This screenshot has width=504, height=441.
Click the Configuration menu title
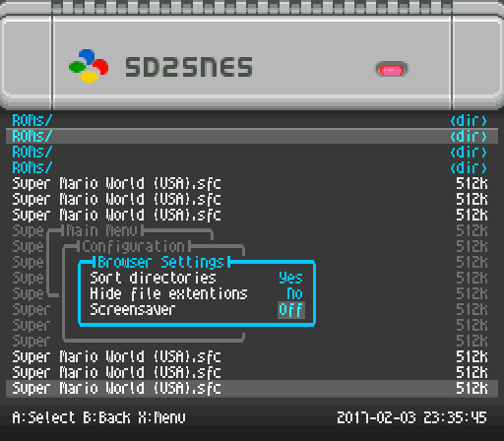134,246
